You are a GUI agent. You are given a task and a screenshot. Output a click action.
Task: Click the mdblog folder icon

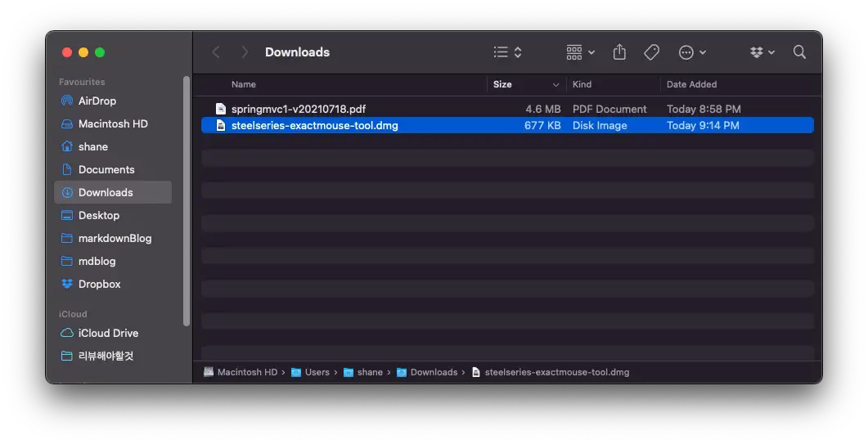click(x=67, y=261)
